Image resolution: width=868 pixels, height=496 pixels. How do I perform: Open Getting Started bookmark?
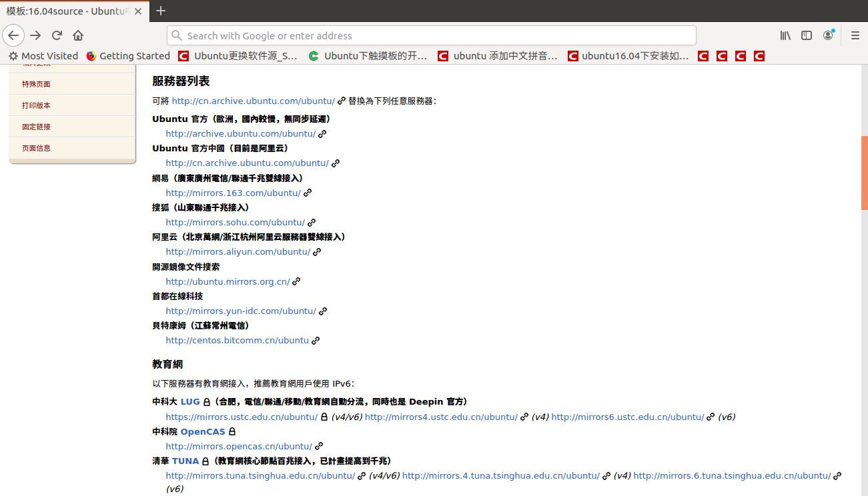pyautogui.click(x=128, y=56)
